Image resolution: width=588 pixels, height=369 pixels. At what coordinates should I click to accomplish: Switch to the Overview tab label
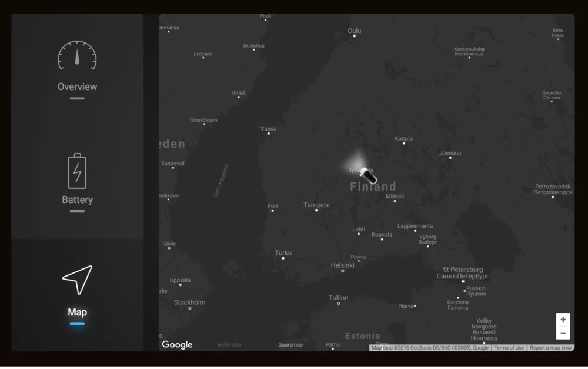(77, 87)
